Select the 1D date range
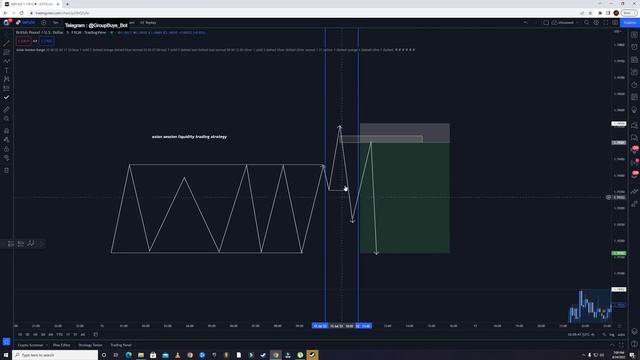 20,334
